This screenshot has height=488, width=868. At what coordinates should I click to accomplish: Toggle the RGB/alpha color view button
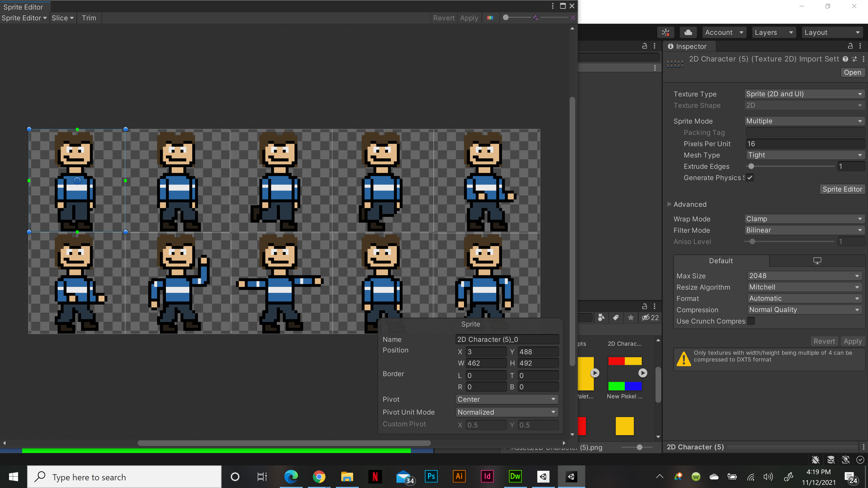pyautogui.click(x=490, y=18)
